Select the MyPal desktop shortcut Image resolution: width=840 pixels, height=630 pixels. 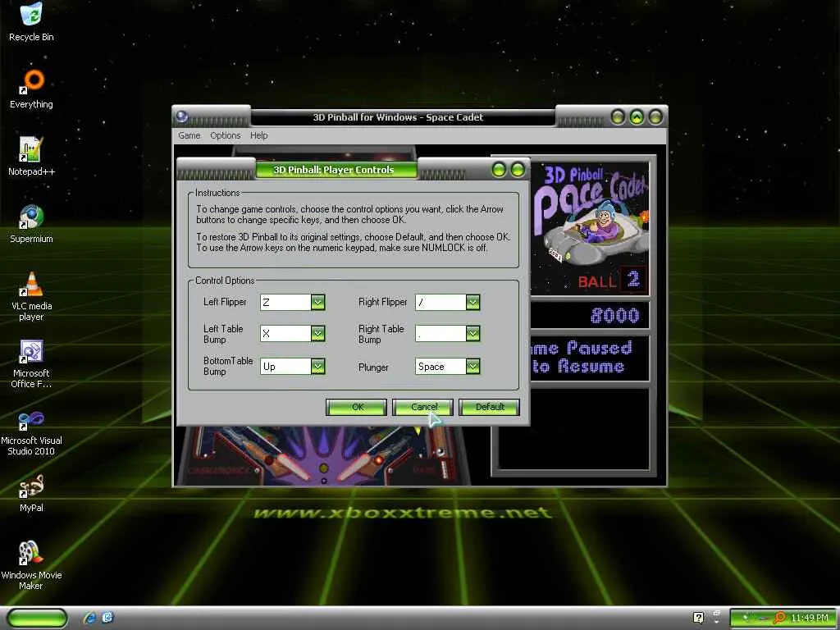point(31,493)
